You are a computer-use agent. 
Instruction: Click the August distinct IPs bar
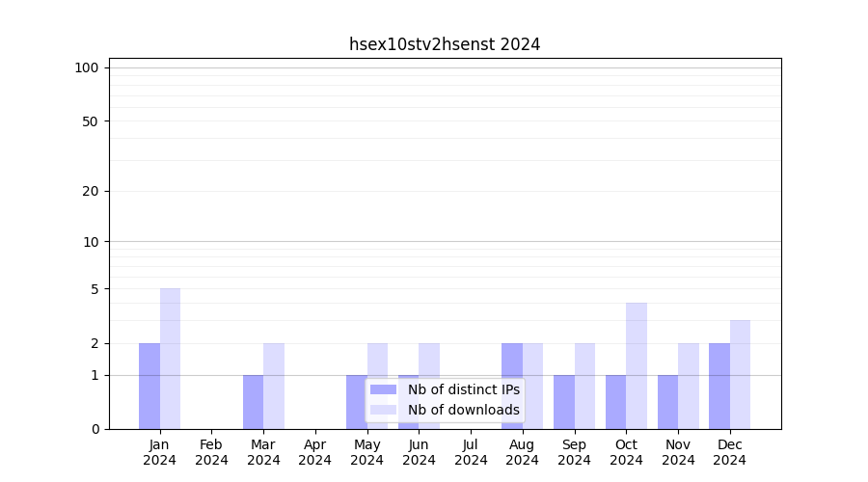click(x=512, y=386)
